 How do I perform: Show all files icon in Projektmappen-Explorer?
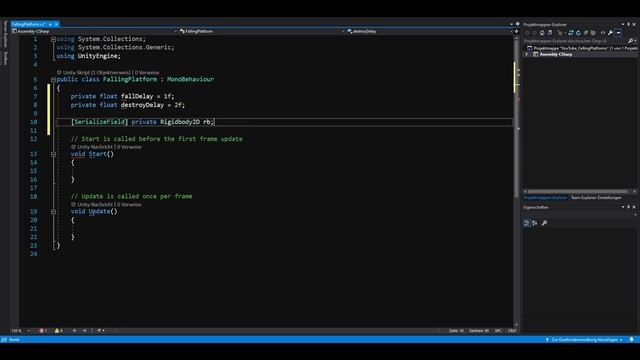pyautogui.click(x=593, y=33)
